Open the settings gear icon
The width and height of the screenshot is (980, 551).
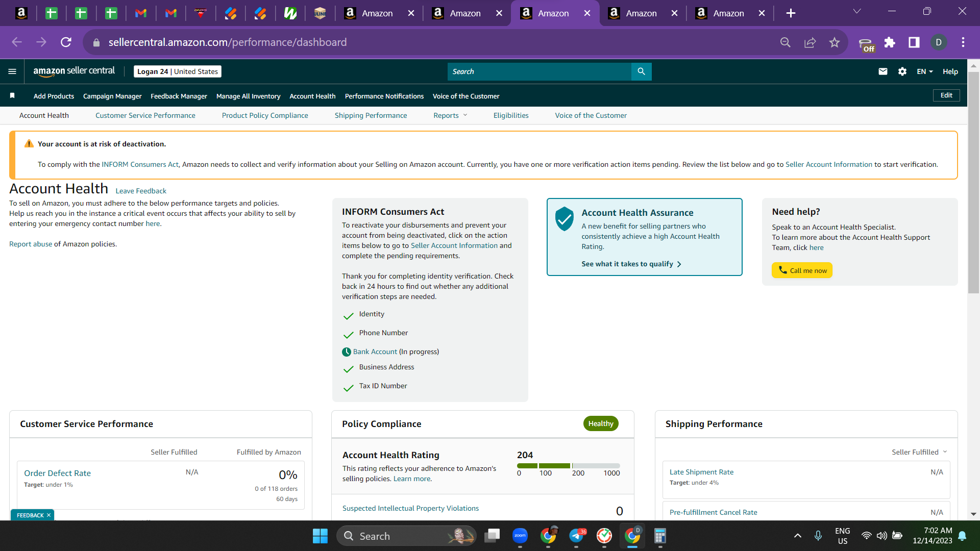pyautogui.click(x=902, y=71)
